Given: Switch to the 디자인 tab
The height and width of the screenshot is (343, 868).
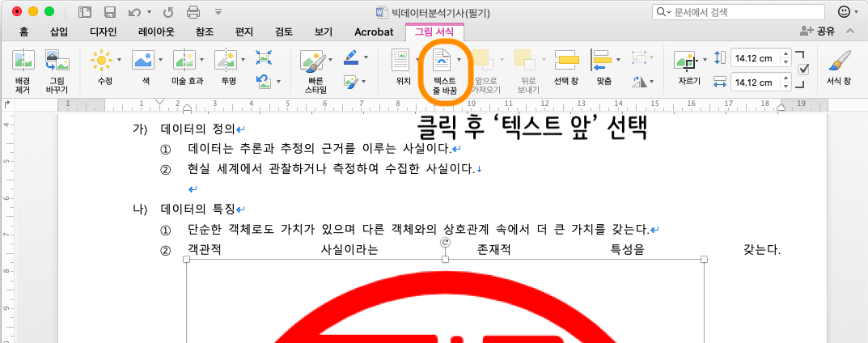Looking at the screenshot, I should point(103,32).
